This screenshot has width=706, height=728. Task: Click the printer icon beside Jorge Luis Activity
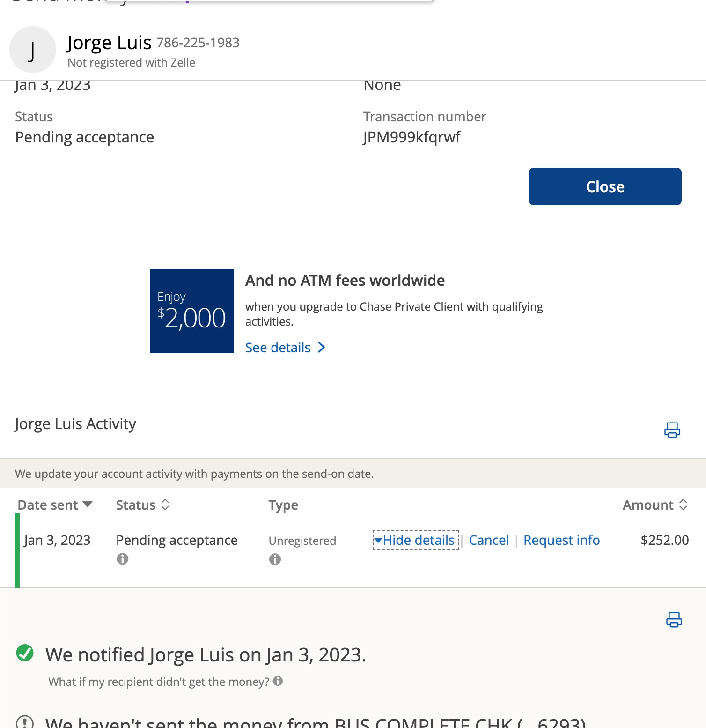click(672, 430)
